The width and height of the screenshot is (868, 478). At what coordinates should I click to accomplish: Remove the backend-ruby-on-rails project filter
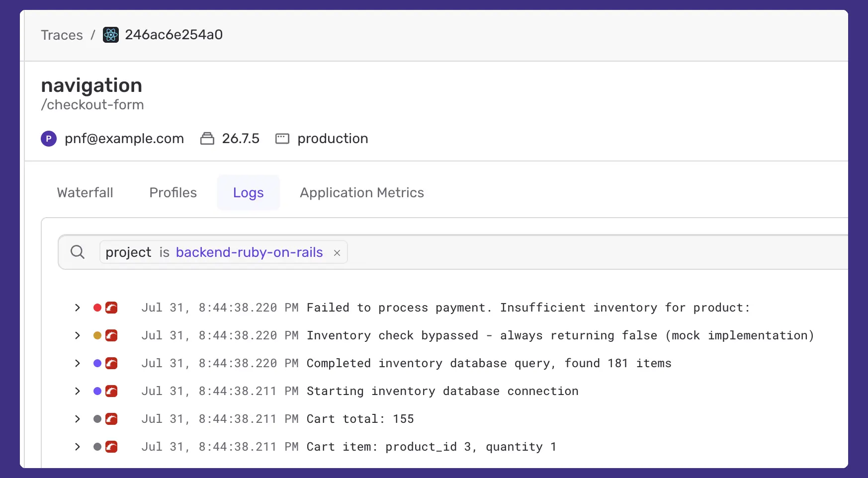(337, 253)
